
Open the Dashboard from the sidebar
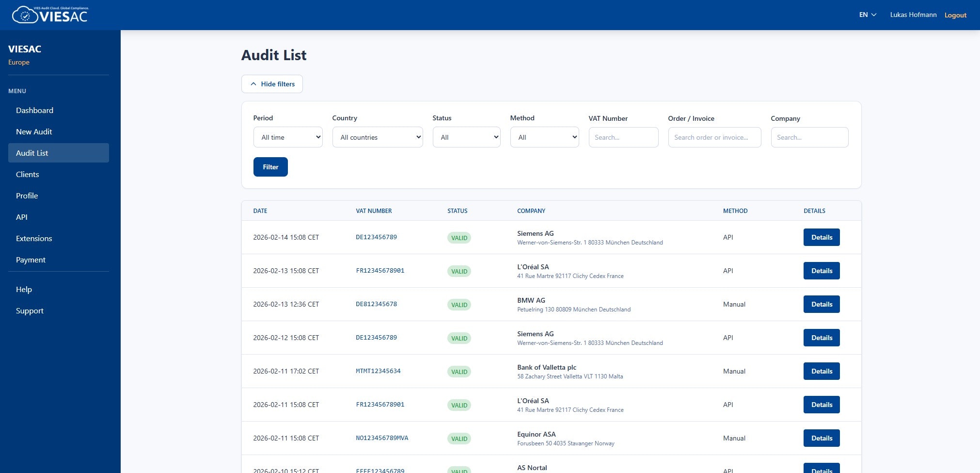[34, 110]
